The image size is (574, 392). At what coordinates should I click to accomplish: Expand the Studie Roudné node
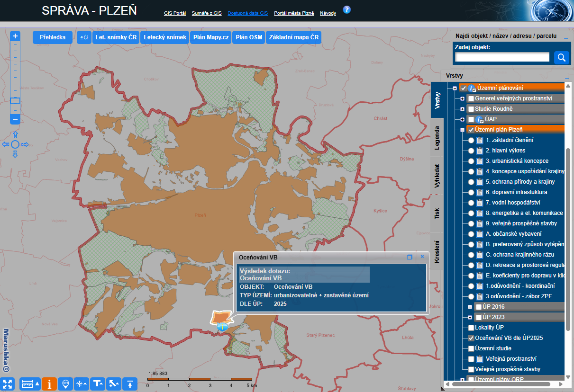point(462,109)
